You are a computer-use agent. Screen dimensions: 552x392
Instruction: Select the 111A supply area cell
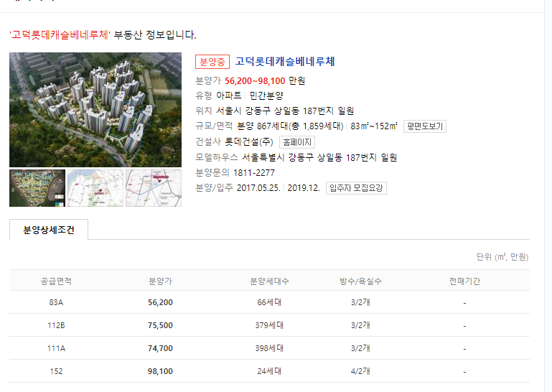click(x=56, y=348)
